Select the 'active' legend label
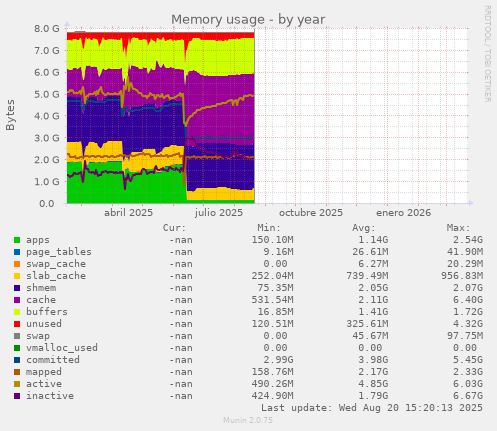Viewport: 497px width, 431px height. [44, 384]
